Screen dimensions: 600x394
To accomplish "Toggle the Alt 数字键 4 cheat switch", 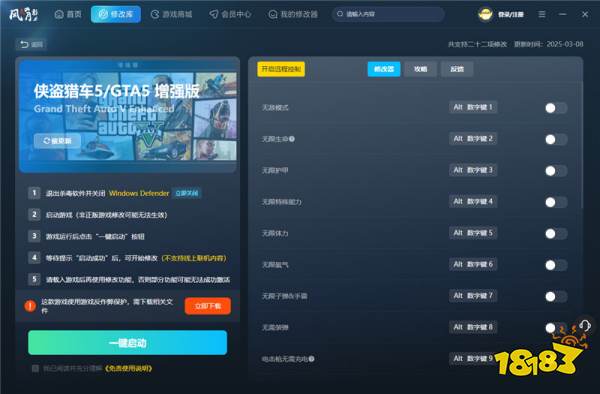I will 556,202.
